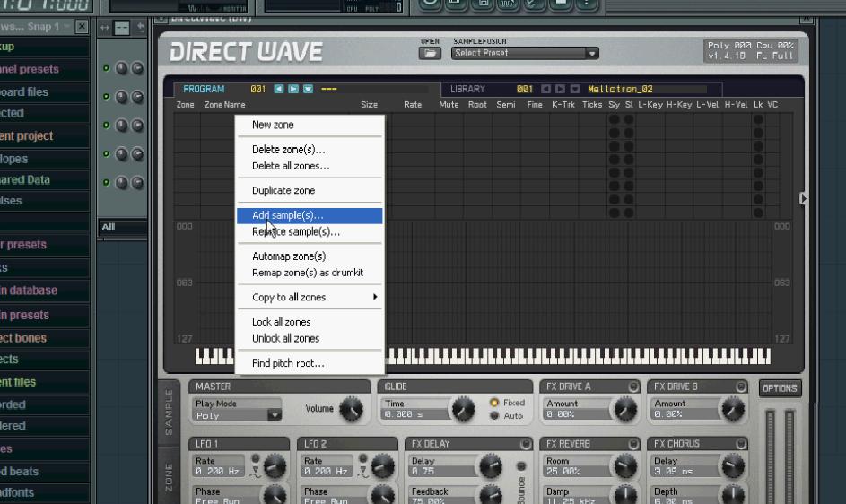Open library list dropdown arrow
This screenshot has width=846, height=504.
tap(575, 89)
